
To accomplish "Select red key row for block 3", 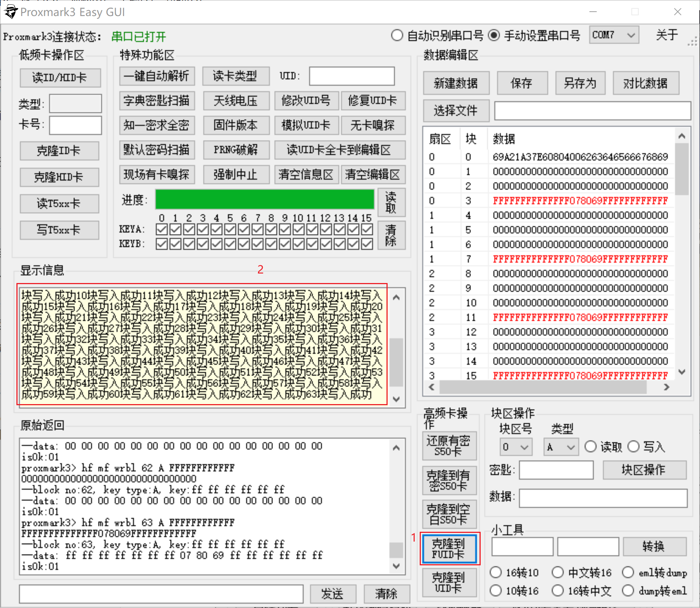I will click(x=549, y=201).
